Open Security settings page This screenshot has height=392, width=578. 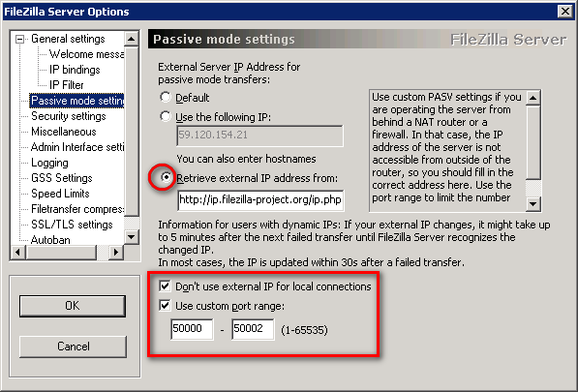[69, 116]
